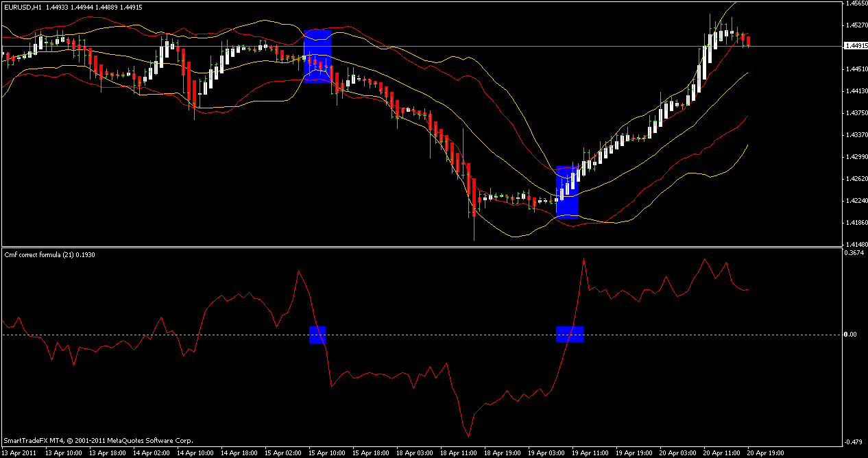Screen dimensions: 868x458
Task: Click the 20 Apr 11:00 time label
Action: [722, 453]
